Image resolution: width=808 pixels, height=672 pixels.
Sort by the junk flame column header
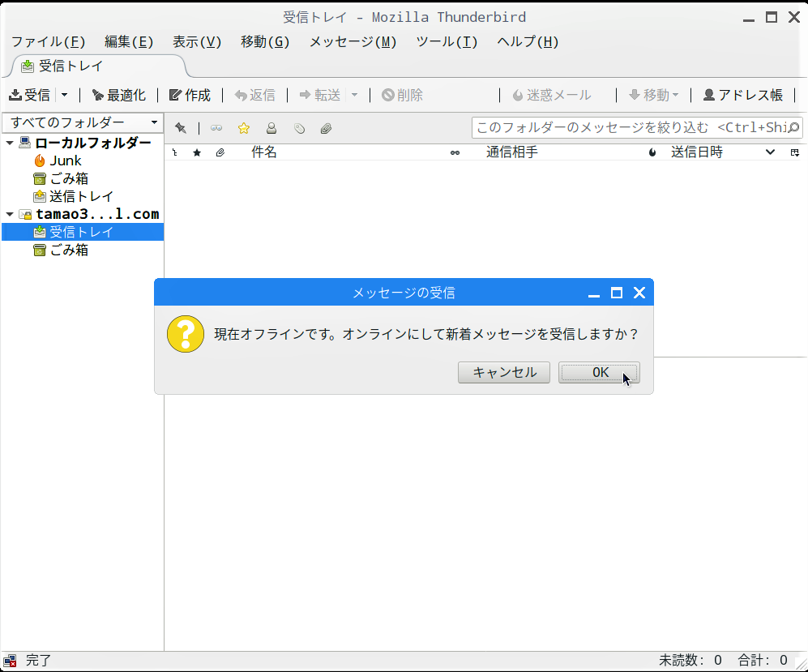[x=652, y=152]
